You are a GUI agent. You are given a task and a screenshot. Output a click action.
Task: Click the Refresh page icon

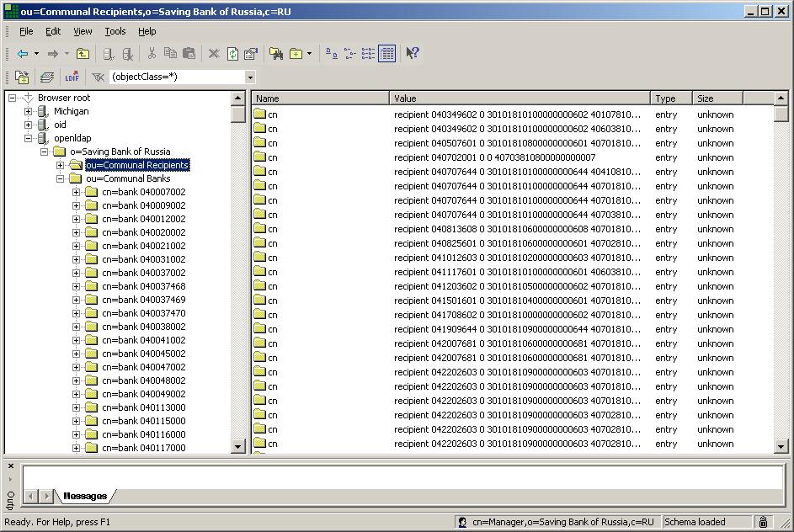232,54
